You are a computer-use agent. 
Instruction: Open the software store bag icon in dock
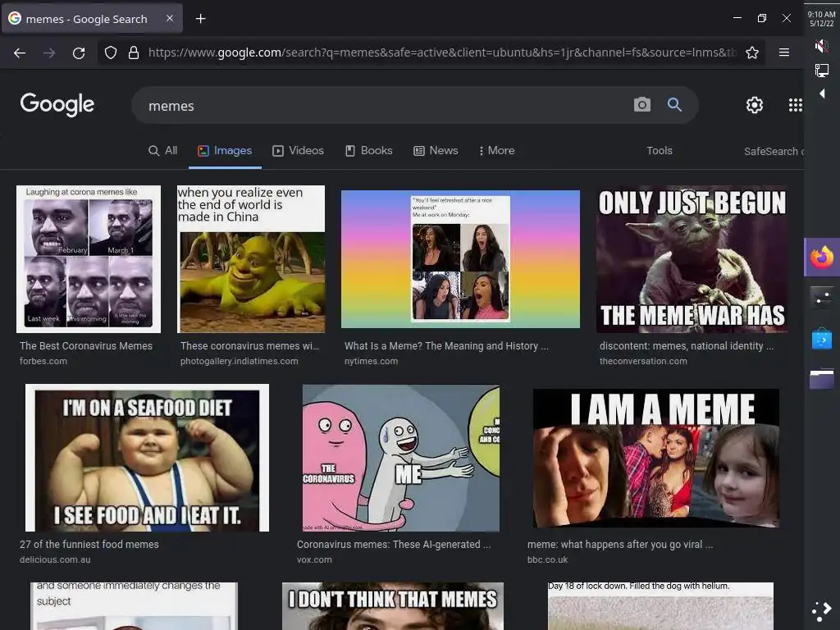pos(822,339)
